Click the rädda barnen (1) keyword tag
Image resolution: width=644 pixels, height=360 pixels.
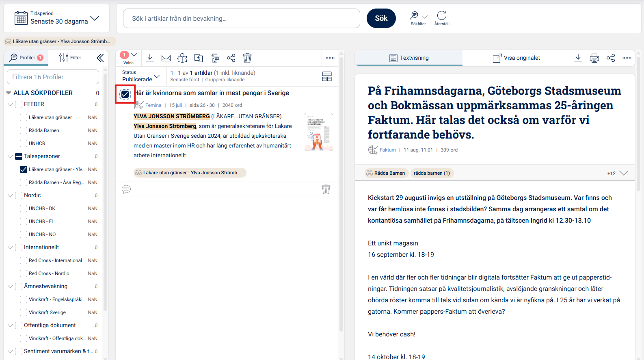pyautogui.click(x=432, y=173)
